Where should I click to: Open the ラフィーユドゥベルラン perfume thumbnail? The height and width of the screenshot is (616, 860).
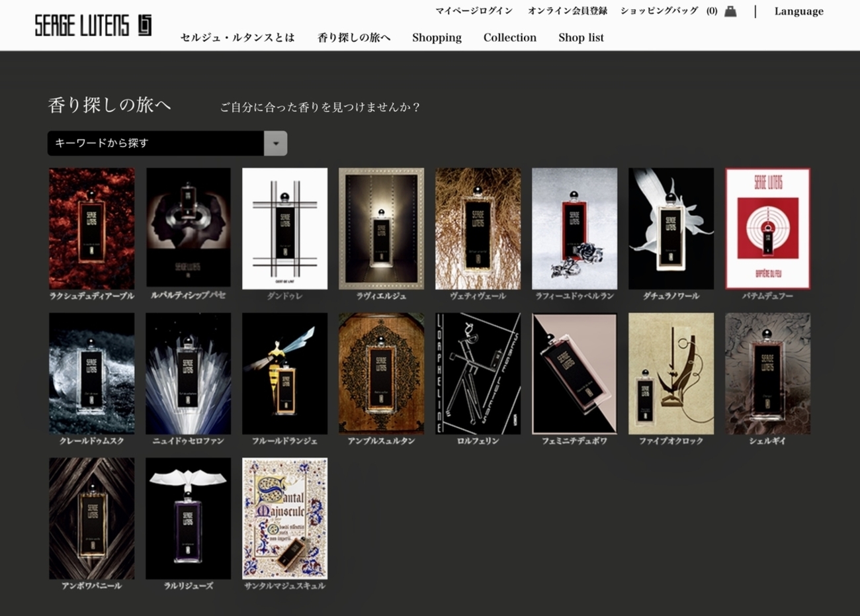click(574, 228)
